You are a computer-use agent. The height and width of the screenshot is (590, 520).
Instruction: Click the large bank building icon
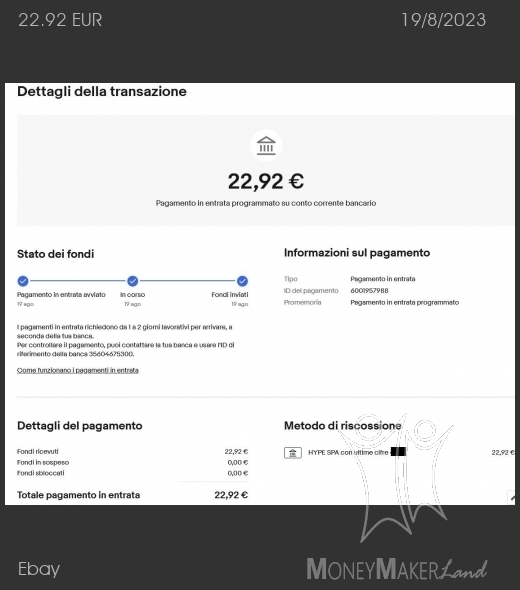coord(266,146)
